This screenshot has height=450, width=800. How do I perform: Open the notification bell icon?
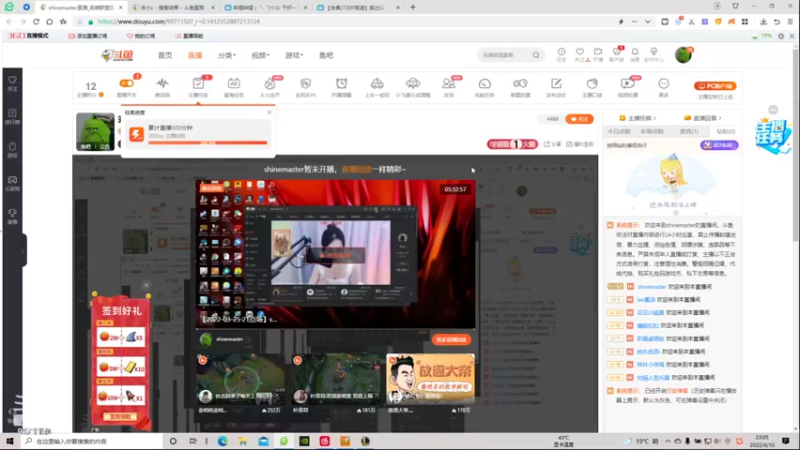pos(635,52)
